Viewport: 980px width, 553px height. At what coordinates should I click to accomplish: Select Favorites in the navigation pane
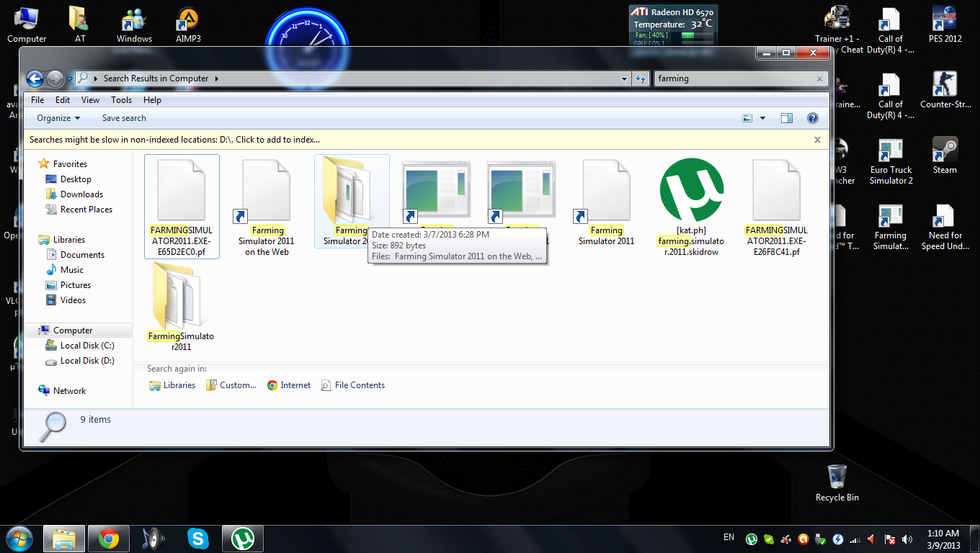point(70,164)
